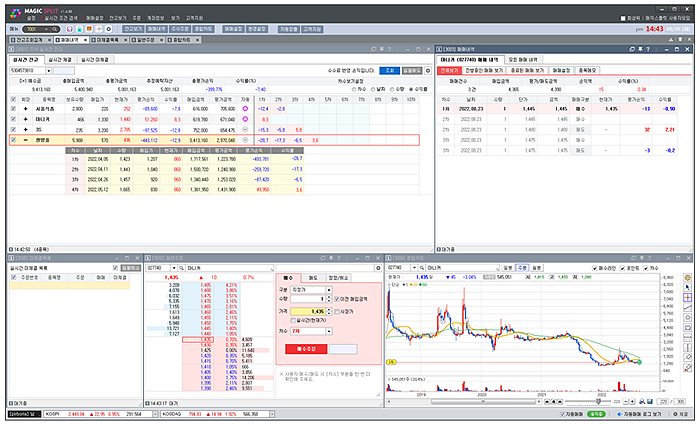Enable the 최상위 always-on-top checkbox
700x424 pixels.
tap(622, 18)
